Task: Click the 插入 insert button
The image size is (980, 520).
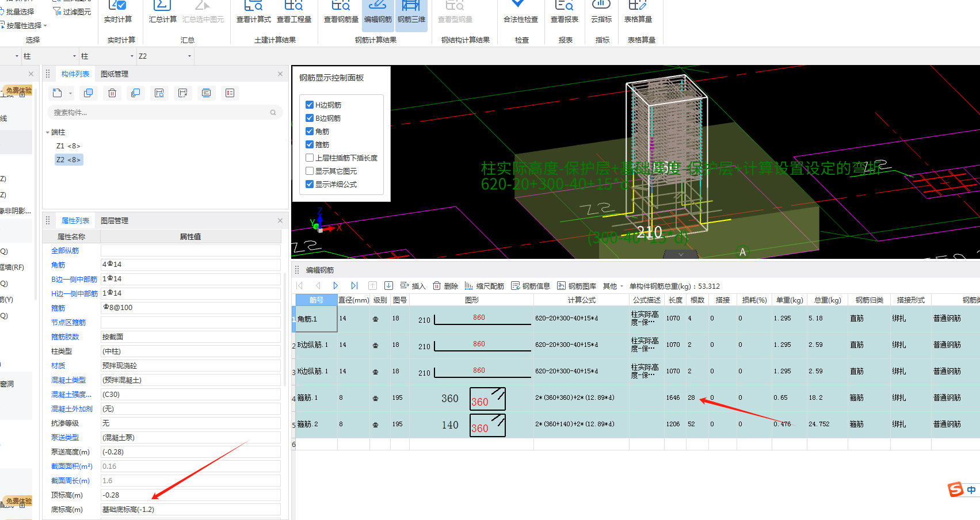Action: pyautogui.click(x=413, y=286)
